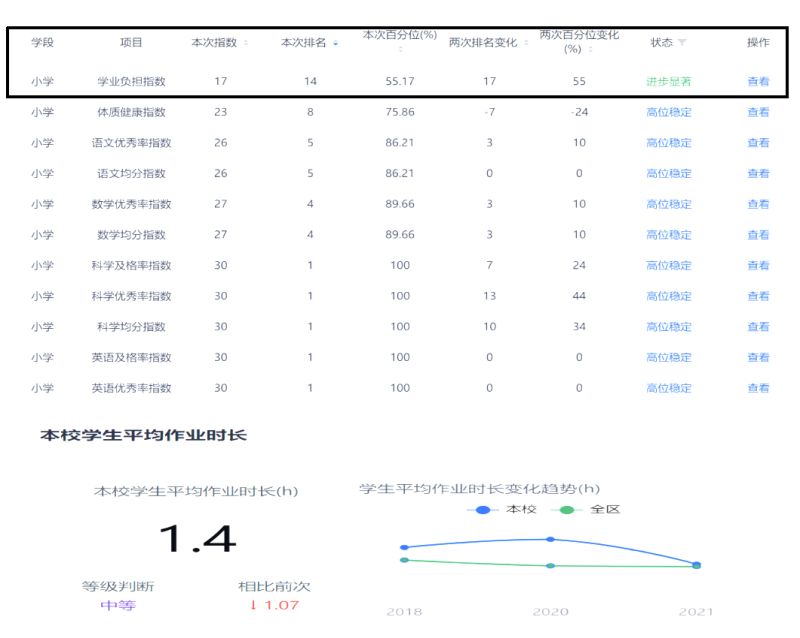Click 查看 for 学业负担指数 row
The height and width of the screenshot is (638, 800).
click(758, 81)
